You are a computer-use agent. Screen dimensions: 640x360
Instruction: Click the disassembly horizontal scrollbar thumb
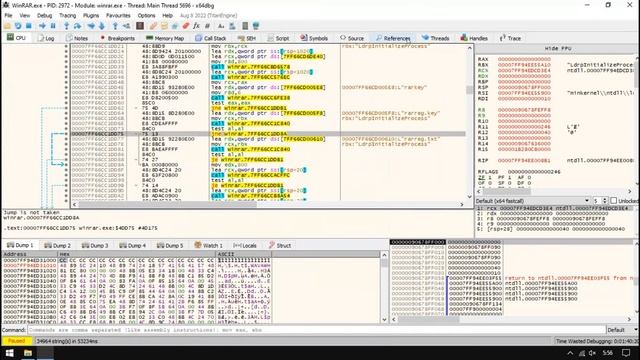(x=167, y=204)
